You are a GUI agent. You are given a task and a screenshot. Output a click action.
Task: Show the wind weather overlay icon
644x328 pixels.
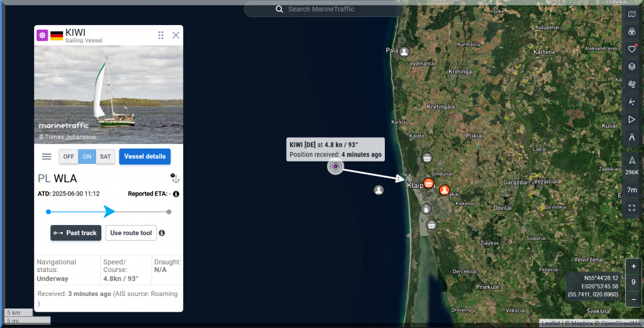click(x=632, y=84)
